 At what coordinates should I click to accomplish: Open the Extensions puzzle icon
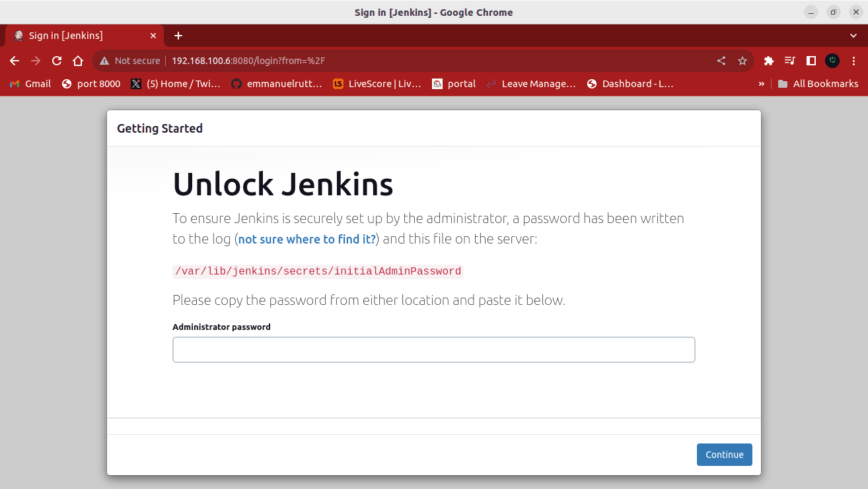(x=768, y=61)
